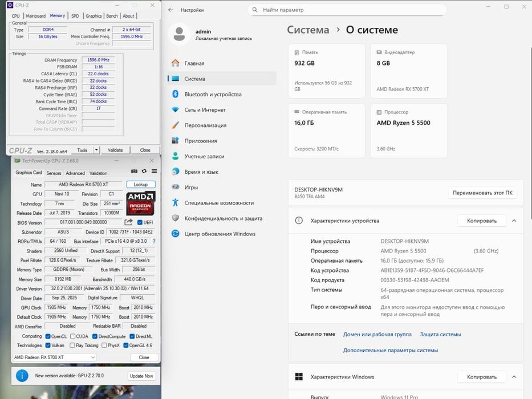Switch to the SPD tab in CPU-Z
Screen dimensions: 532x399
point(75,16)
